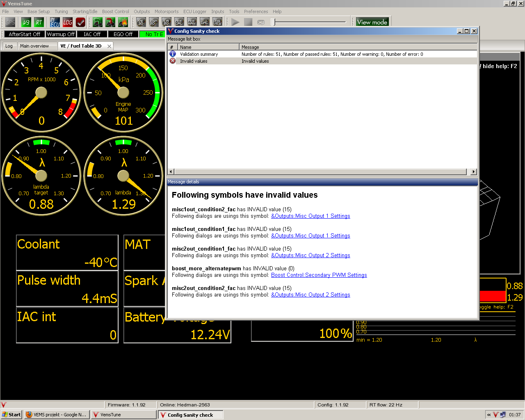
Task: Open the Tools menu
Action: tap(234, 11)
